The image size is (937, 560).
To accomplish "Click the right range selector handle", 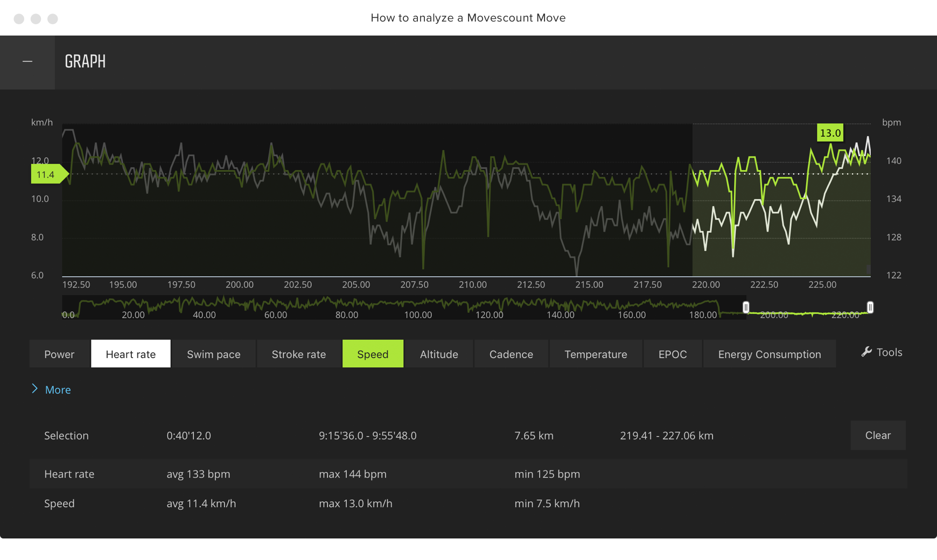I will click(870, 307).
